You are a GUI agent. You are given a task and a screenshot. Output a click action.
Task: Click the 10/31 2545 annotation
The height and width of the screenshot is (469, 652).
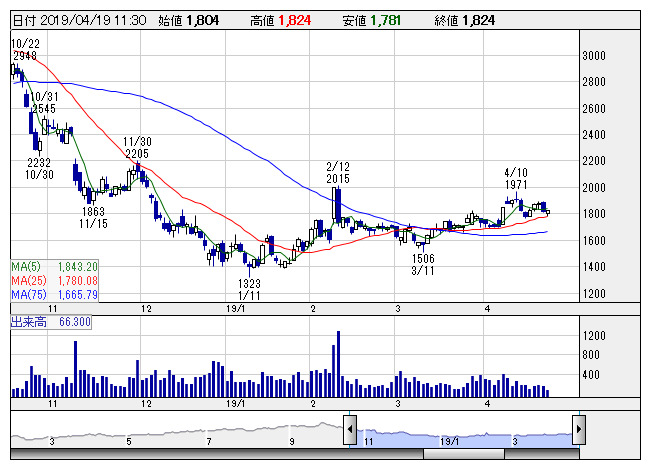[44, 103]
